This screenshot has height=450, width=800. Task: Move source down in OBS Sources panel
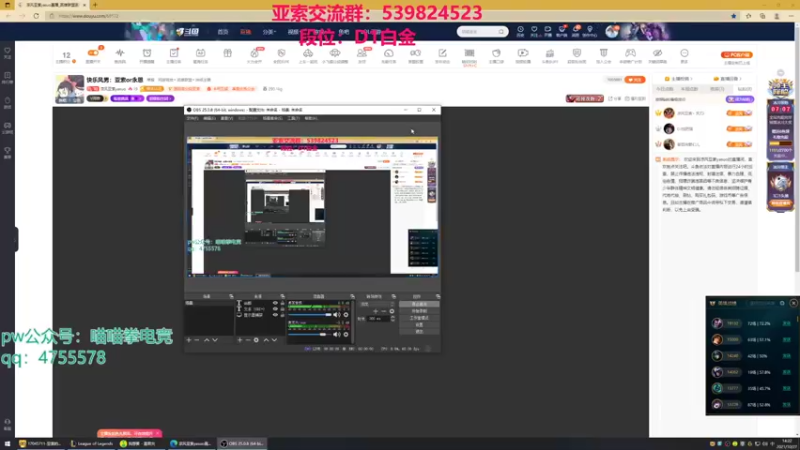[x=274, y=340]
